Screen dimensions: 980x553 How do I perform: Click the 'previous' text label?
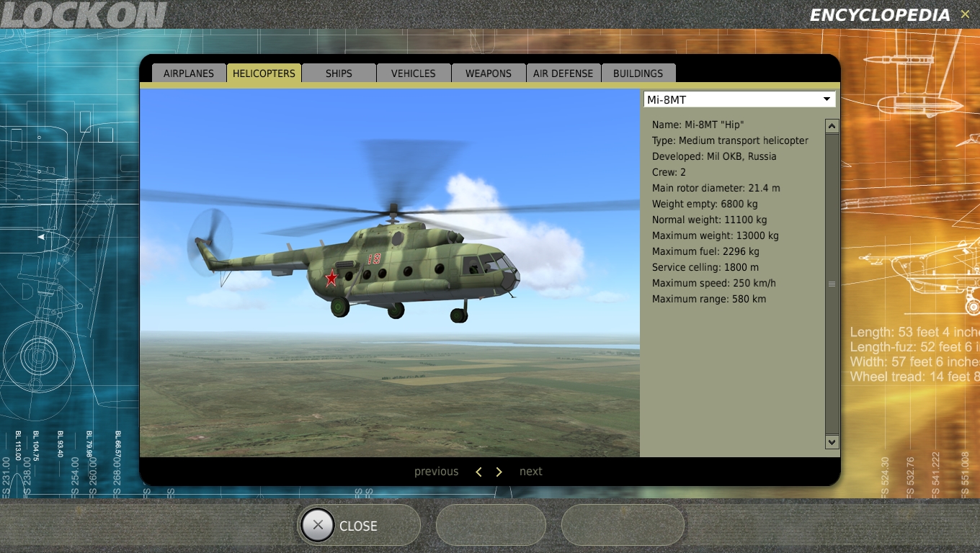click(437, 472)
